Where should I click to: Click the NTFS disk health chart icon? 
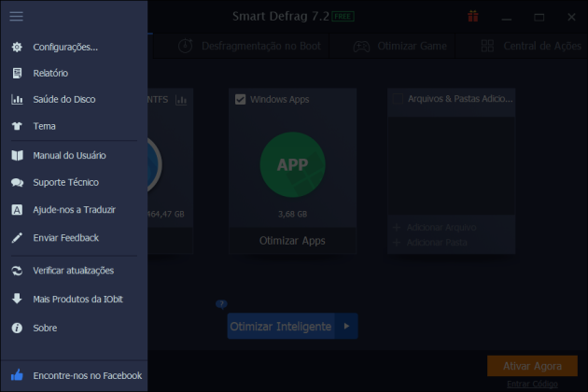tap(181, 100)
